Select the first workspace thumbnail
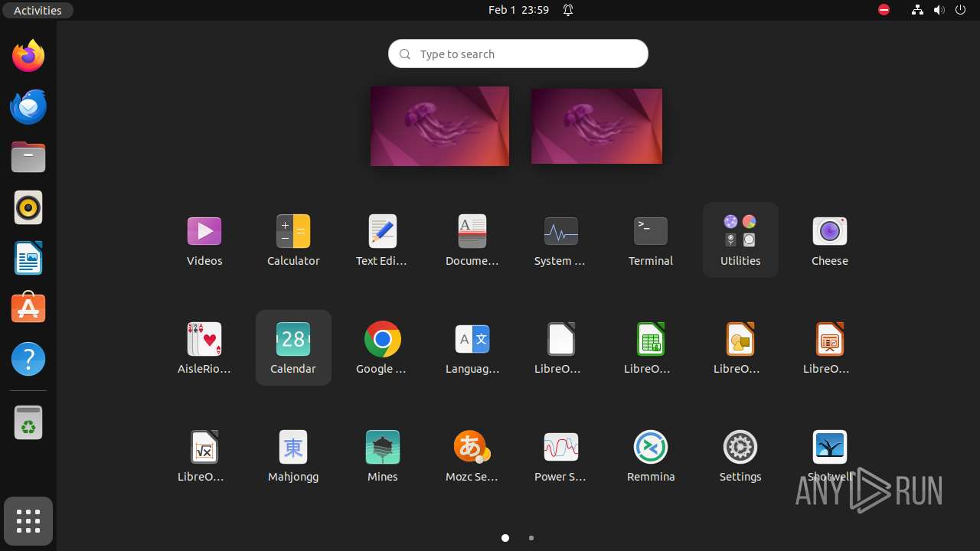Image resolution: width=980 pixels, height=551 pixels. coord(439,126)
